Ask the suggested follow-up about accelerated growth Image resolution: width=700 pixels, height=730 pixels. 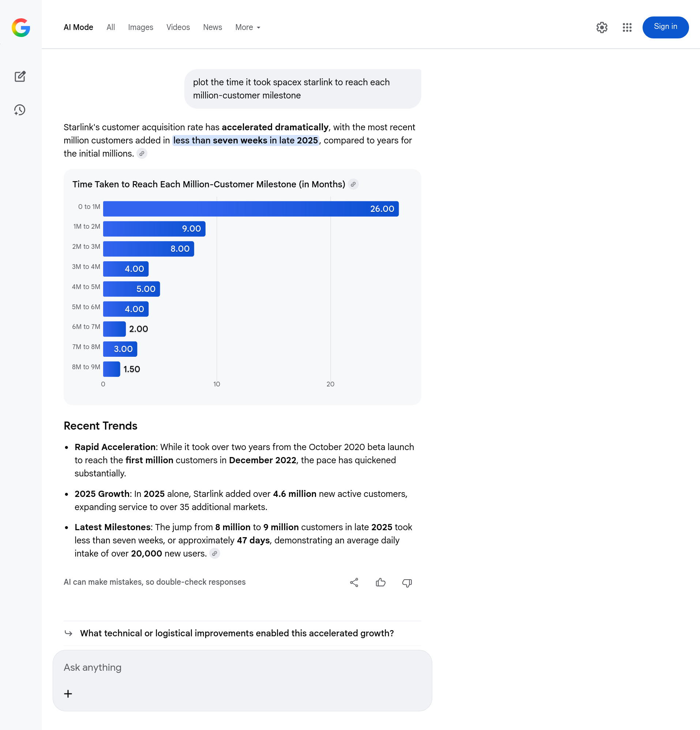237,633
